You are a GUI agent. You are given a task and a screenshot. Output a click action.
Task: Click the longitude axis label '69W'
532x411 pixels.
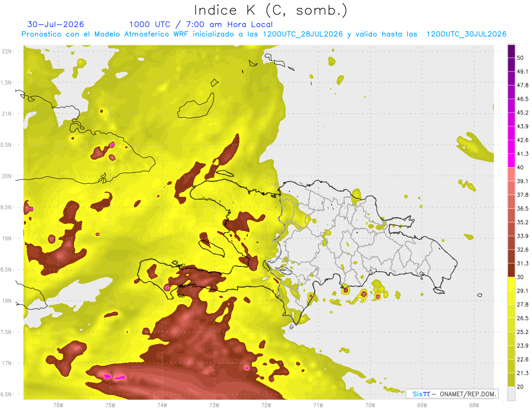coord(422,405)
